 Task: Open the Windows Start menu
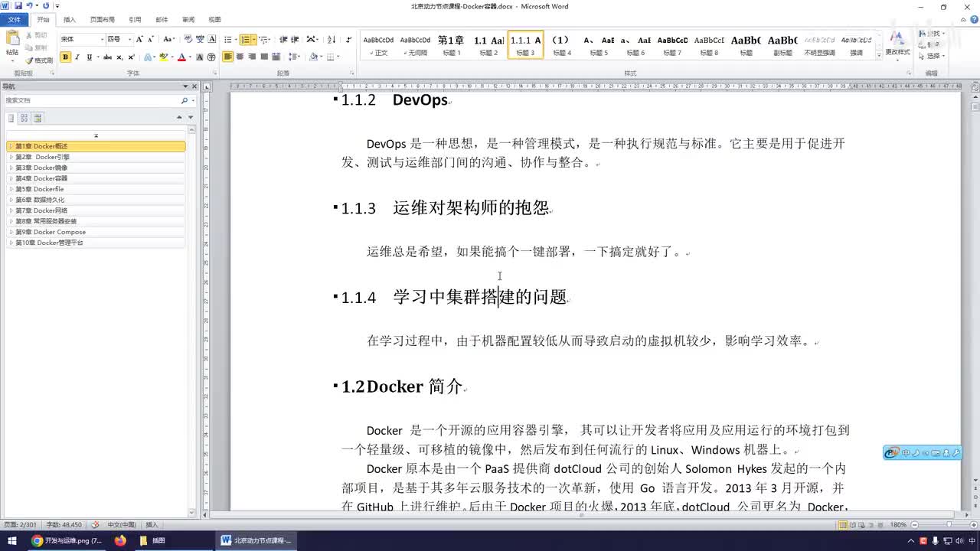(11, 540)
